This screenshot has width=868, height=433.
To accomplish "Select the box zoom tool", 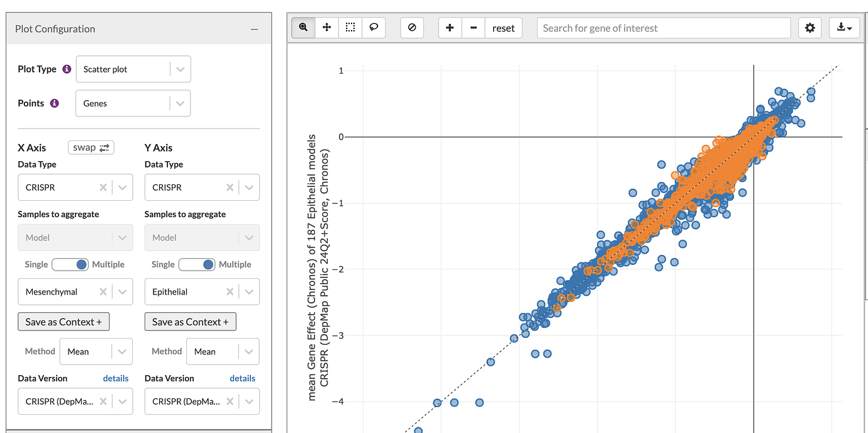I will (303, 27).
